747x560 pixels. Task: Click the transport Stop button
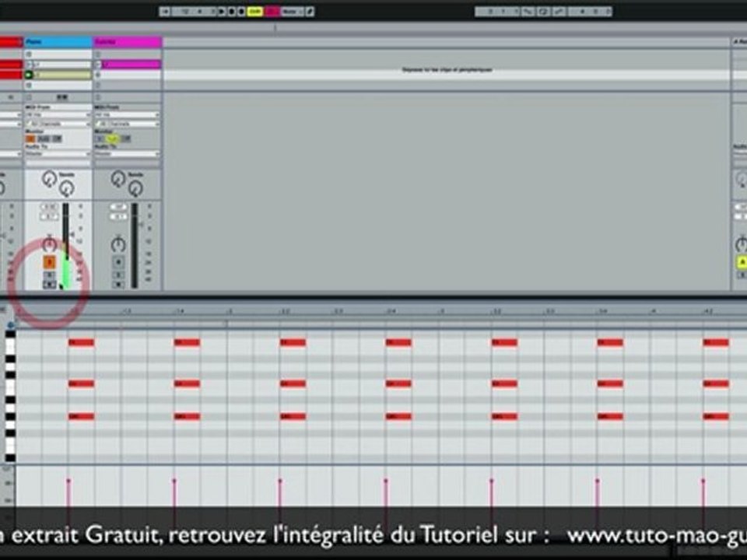[232, 11]
